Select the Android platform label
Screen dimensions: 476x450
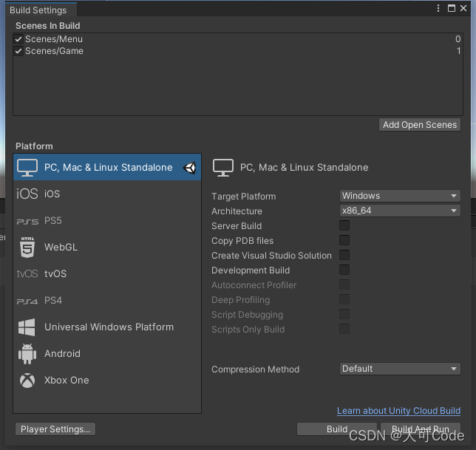[63, 354]
